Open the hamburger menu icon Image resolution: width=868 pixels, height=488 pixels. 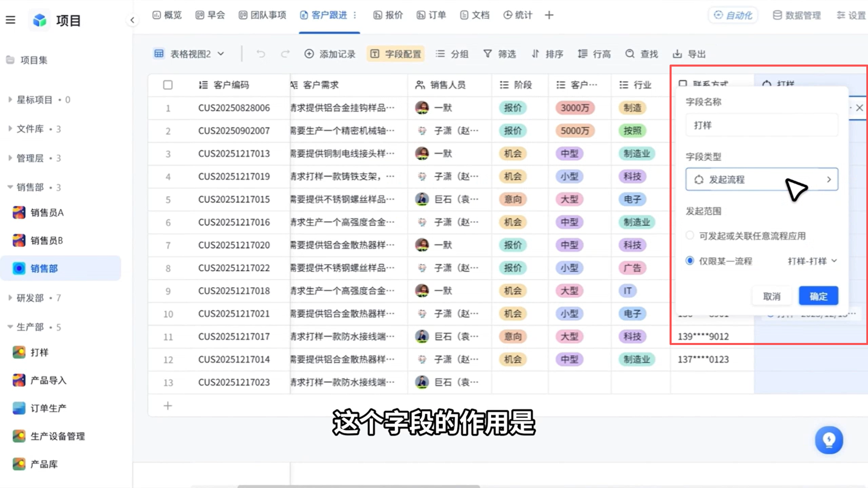(x=11, y=20)
